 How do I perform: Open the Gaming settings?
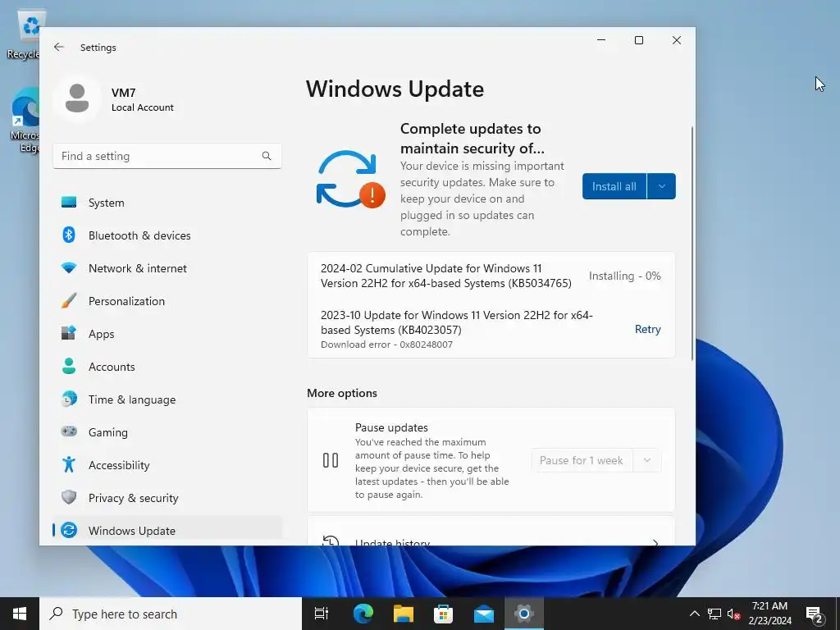click(x=167, y=432)
